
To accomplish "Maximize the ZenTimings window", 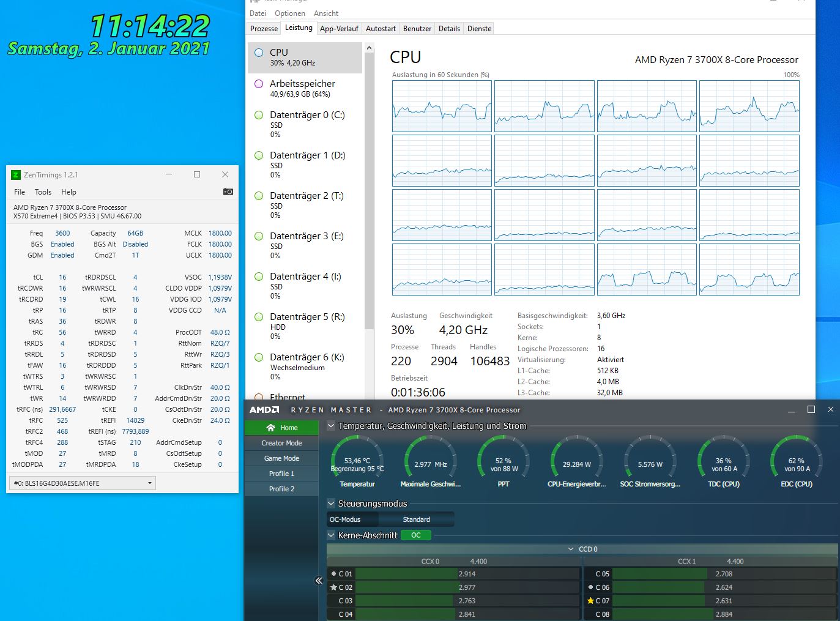I will click(x=197, y=174).
